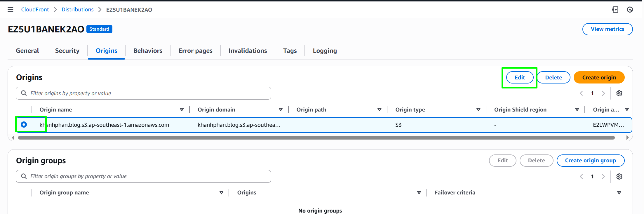Edit the selected origin

pos(520,77)
